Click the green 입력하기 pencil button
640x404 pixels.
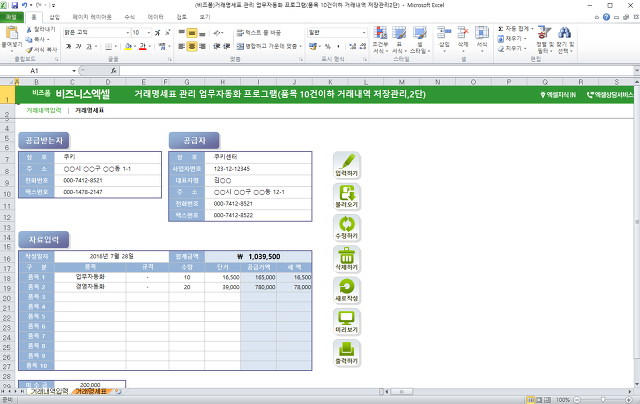[347, 165]
